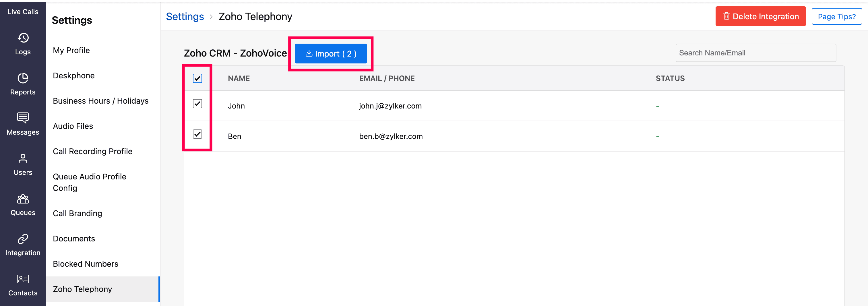Open Business Hours / Holidays settings
This screenshot has width=868, height=306.
point(101,101)
